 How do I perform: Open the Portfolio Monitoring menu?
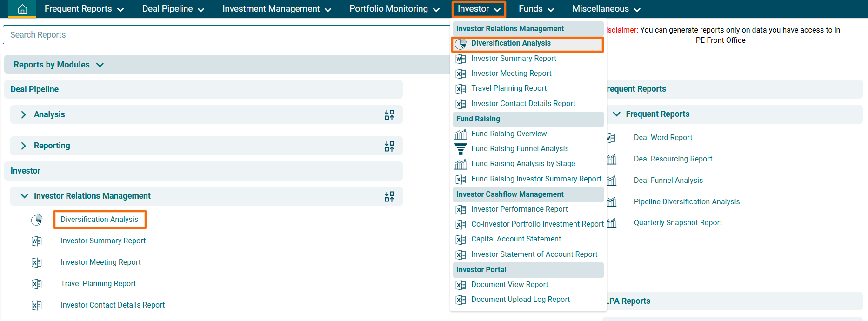[x=394, y=9]
